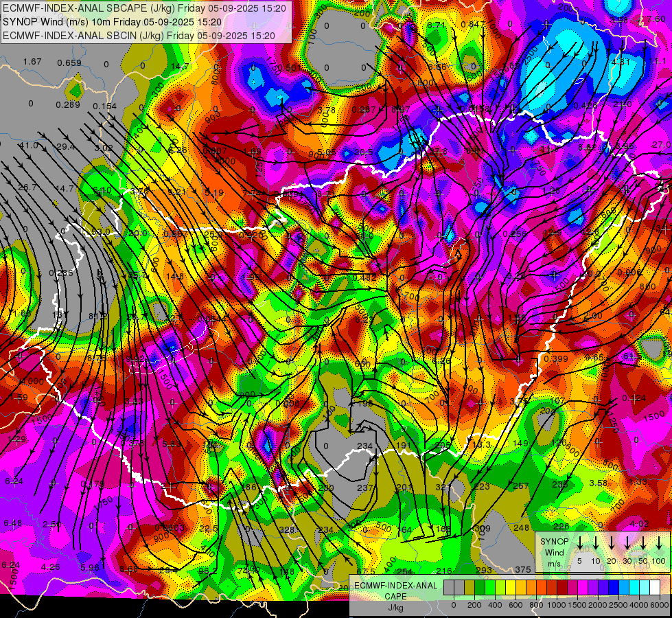Screen dimensions: 672x618
Task: Click station value 149
Action: coord(520,443)
